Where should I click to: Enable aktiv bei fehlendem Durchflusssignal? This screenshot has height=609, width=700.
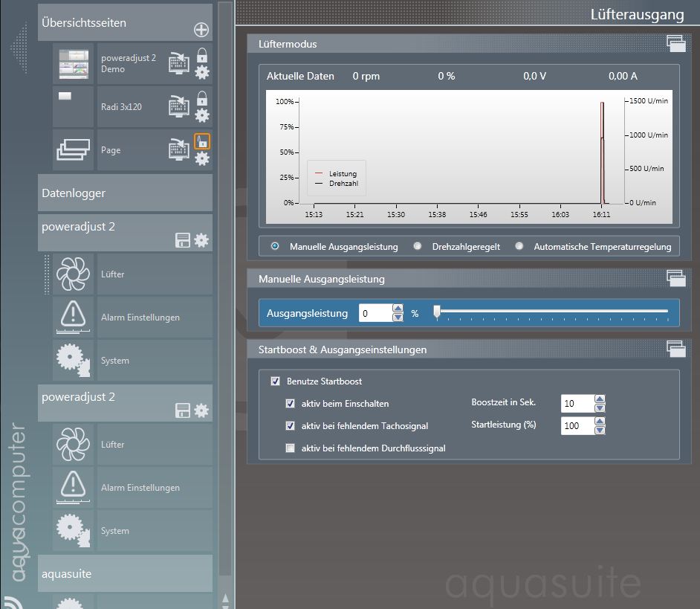291,448
